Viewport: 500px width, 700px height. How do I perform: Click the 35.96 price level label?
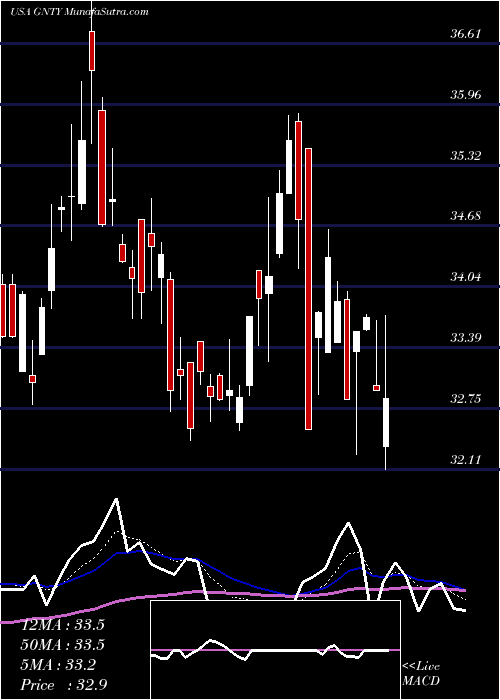(465, 95)
